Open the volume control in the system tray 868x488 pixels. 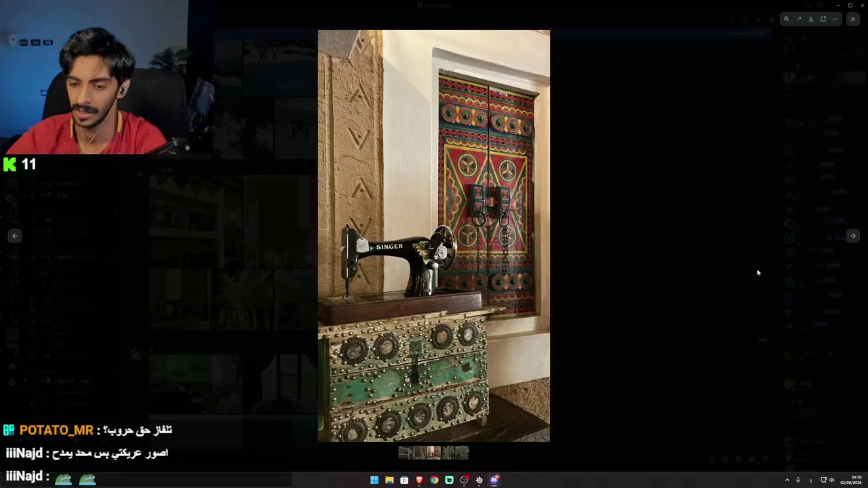coord(832,480)
